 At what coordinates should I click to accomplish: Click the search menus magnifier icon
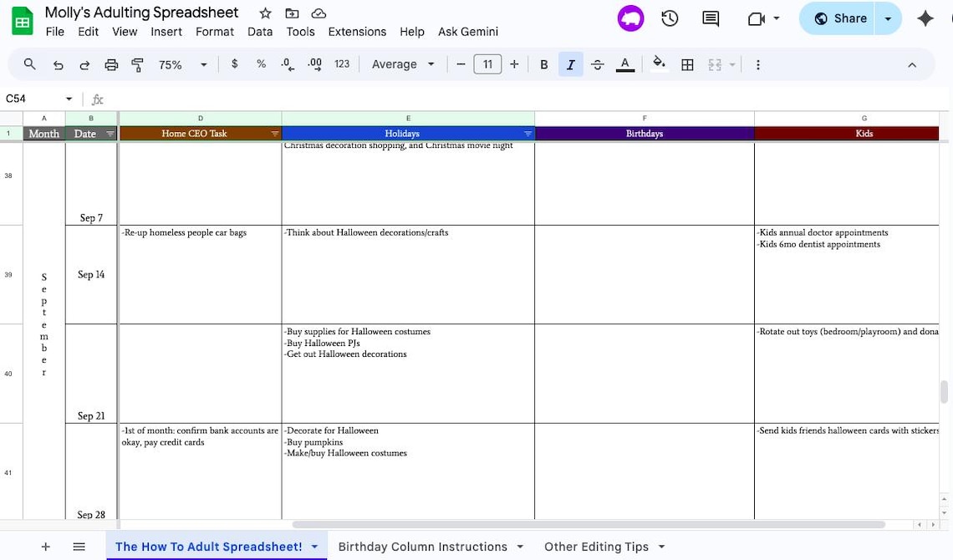click(29, 64)
